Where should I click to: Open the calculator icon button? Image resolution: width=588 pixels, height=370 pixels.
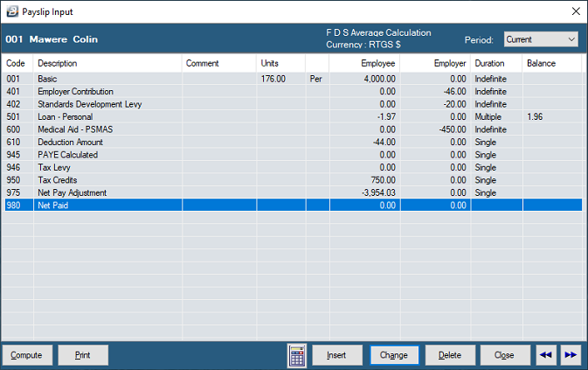[297, 355]
